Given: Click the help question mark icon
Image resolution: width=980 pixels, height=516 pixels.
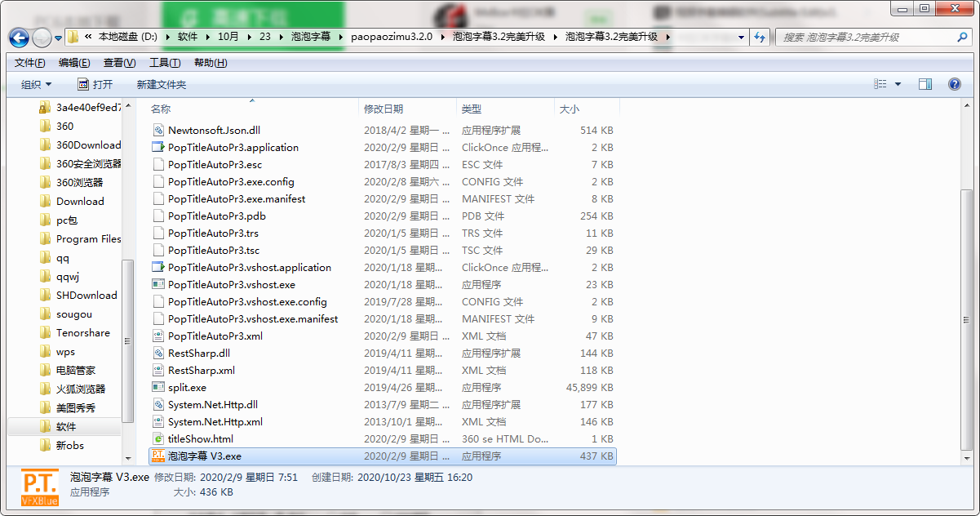Looking at the screenshot, I should click(954, 84).
